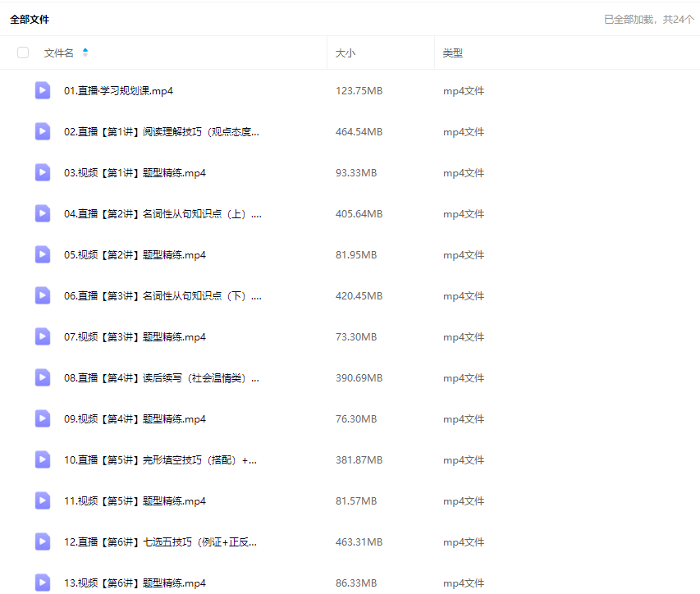The width and height of the screenshot is (700, 594).
Task: Click the video icon for 05.视频【第2讲】题型精练.mp4
Action: 43,255
